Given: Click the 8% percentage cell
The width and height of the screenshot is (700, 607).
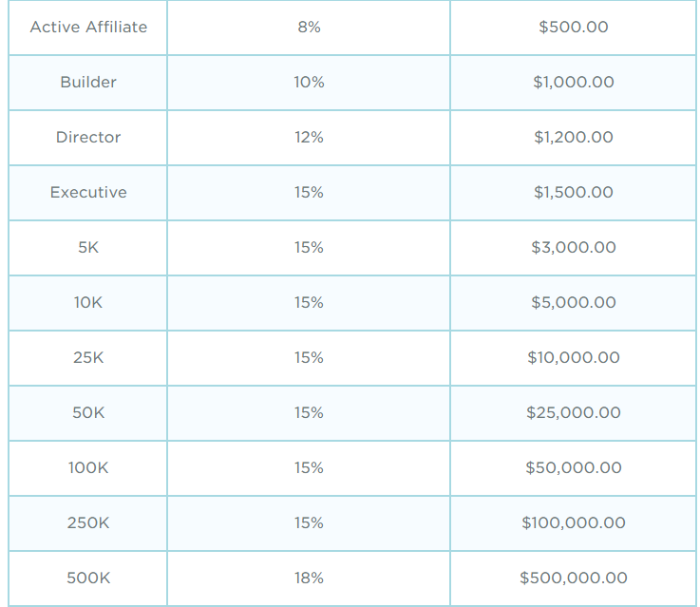Looking at the screenshot, I should tap(309, 28).
